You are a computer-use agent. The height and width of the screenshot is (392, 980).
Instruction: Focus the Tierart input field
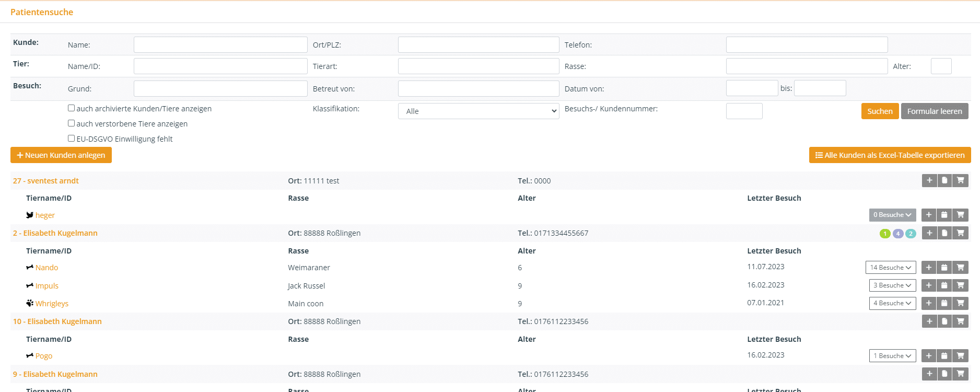point(479,66)
